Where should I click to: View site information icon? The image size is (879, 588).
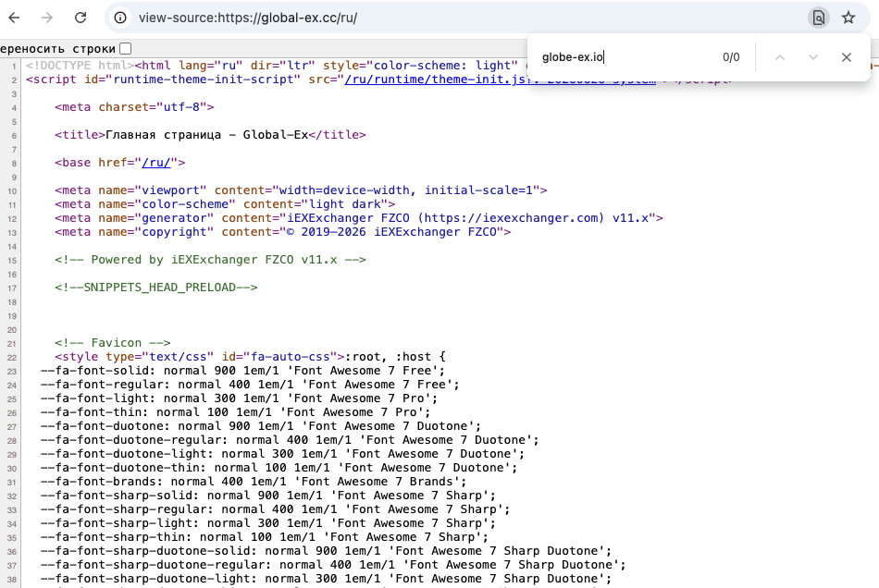pyautogui.click(x=120, y=18)
